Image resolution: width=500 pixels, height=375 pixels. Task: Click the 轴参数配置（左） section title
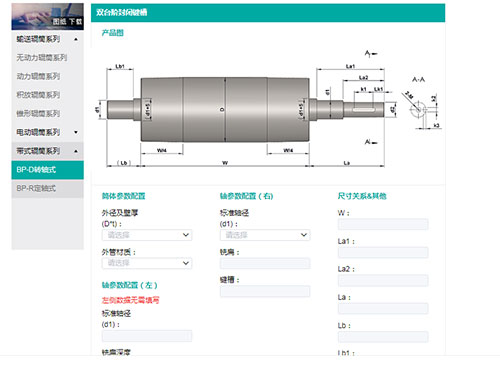(130, 285)
